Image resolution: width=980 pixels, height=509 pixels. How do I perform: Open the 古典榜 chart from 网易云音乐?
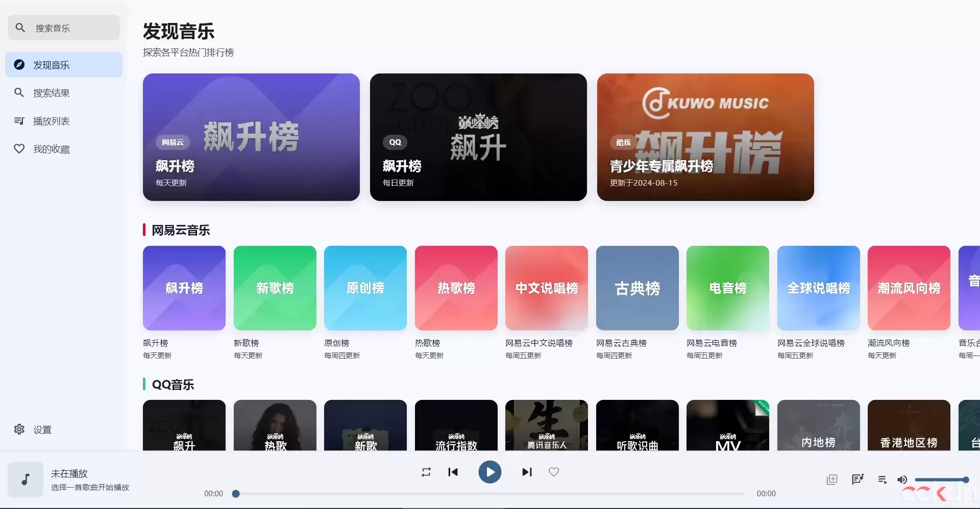636,288
